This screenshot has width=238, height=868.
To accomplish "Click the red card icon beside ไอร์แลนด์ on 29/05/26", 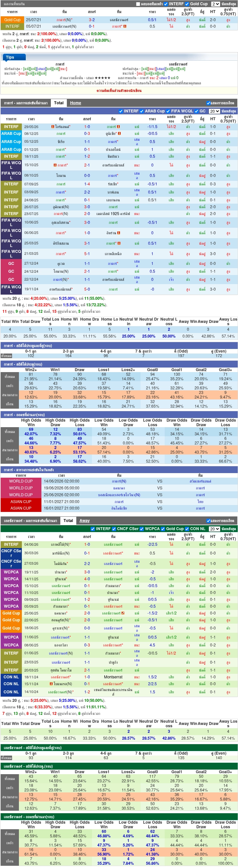I will click(52, 127).
